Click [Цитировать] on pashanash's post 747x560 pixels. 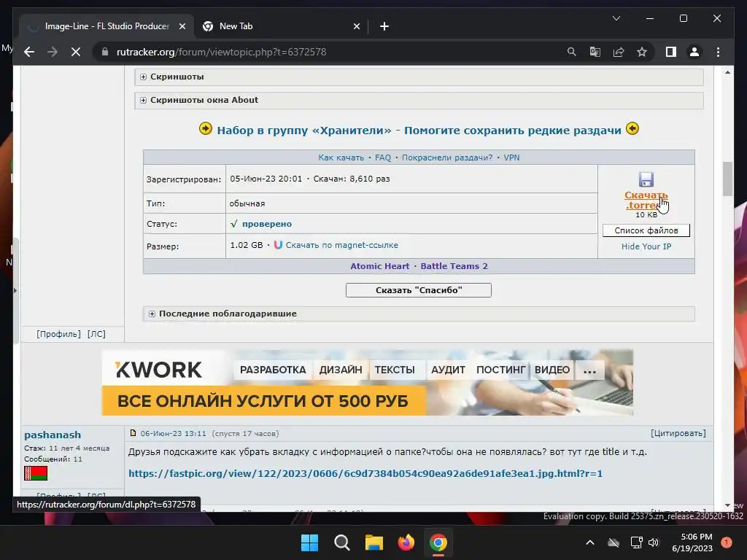click(678, 433)
